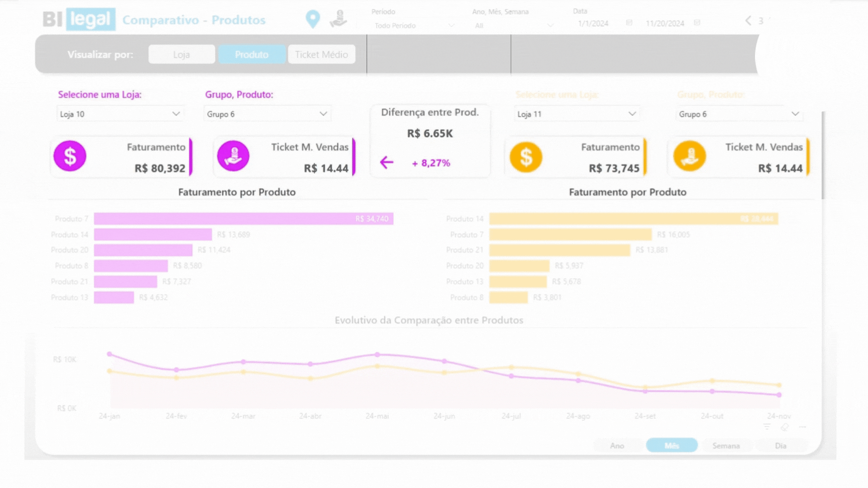Viewport: 868px width, 488px height.
Task: Click the magenta dollar Faturamento icon
Action: pos(70,156)
